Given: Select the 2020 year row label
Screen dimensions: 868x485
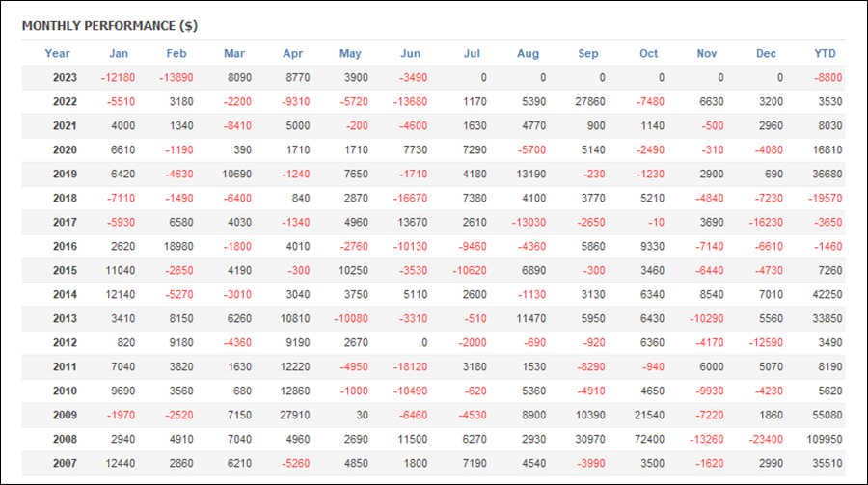Looking at the screenshot, I should pos(65,150).
